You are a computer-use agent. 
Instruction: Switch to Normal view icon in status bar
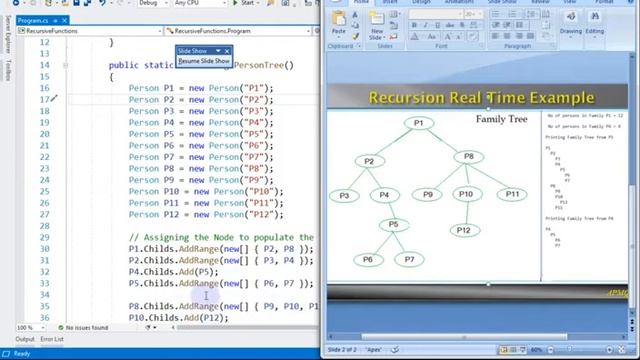(504, 350)
